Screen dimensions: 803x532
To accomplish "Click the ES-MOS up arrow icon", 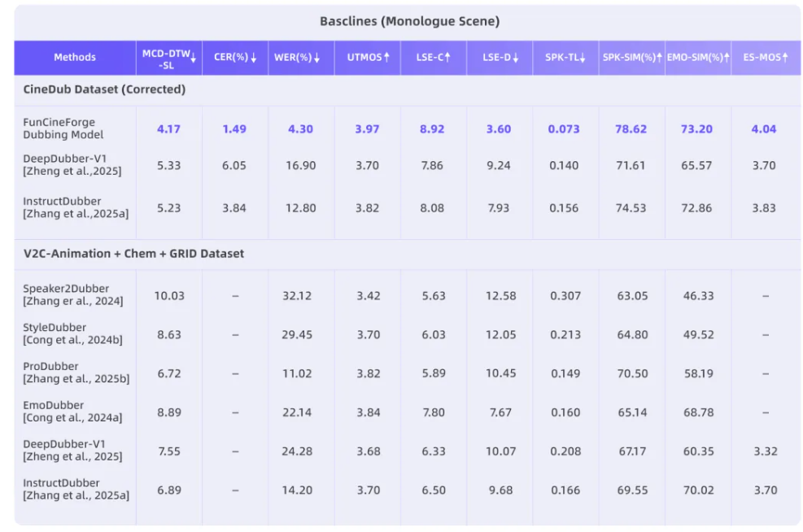I will coord(785,57).
